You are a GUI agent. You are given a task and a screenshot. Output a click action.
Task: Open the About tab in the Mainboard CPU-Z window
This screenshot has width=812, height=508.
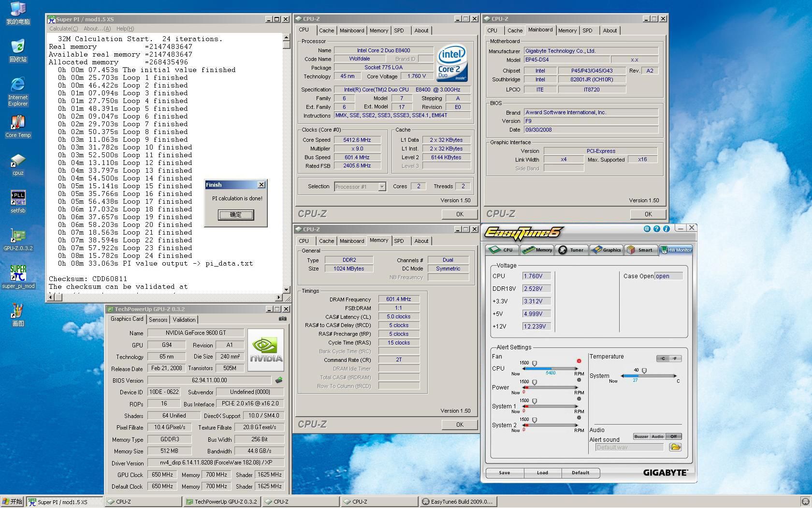click(609, 30)
